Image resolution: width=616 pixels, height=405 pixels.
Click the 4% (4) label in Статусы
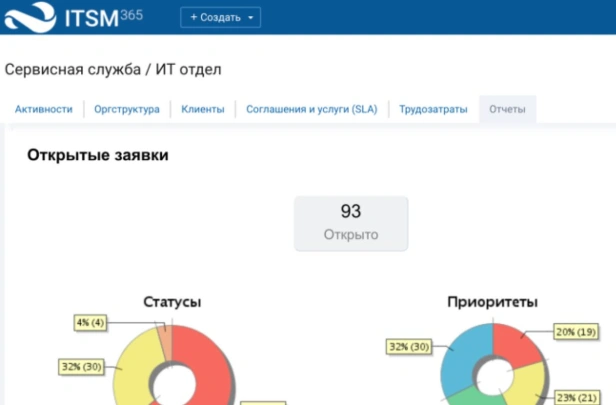pos(90,323)
